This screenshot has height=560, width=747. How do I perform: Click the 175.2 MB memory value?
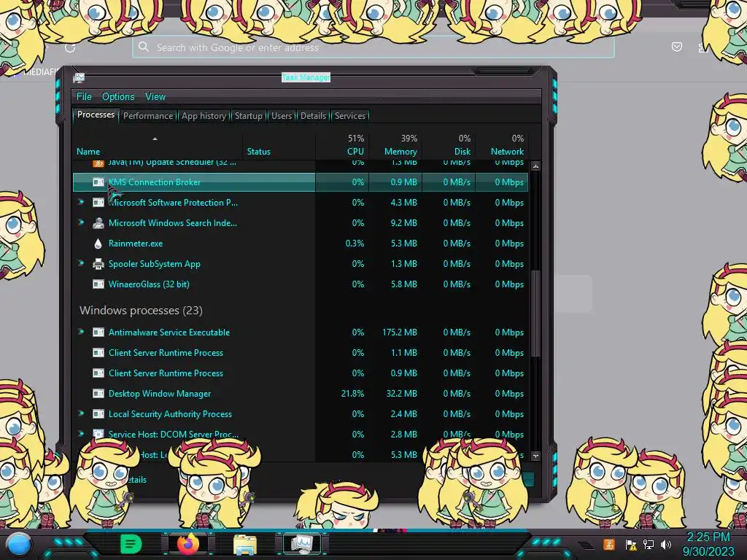coord(399,332)
